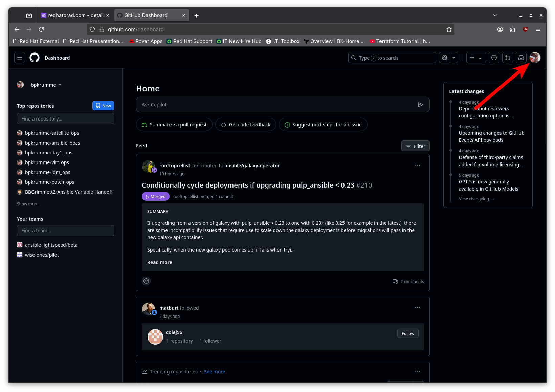Open the user profile avatar menu
Viewport: 555px width, 392px height.
click(x=535, y=58)
